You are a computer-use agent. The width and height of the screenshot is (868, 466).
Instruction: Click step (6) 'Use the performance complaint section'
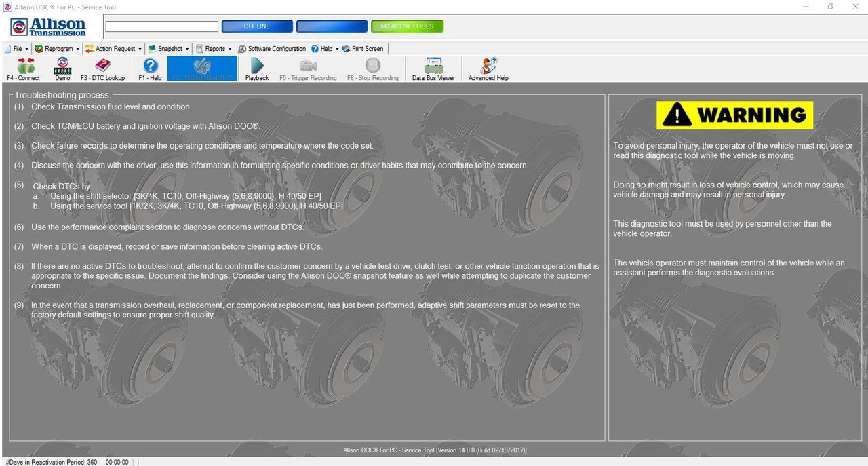[x=167, y=227]
